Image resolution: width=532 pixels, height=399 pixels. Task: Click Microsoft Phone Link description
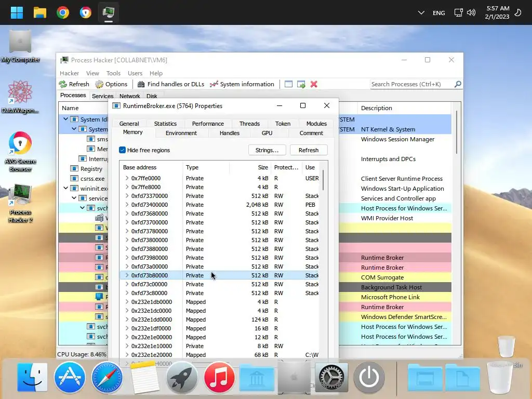coord(390,297)
